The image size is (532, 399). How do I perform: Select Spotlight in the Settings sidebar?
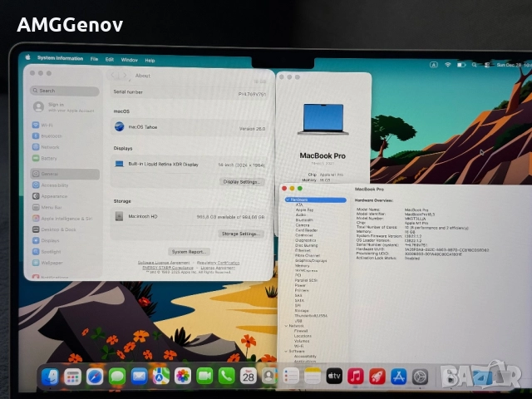point(47,251)
